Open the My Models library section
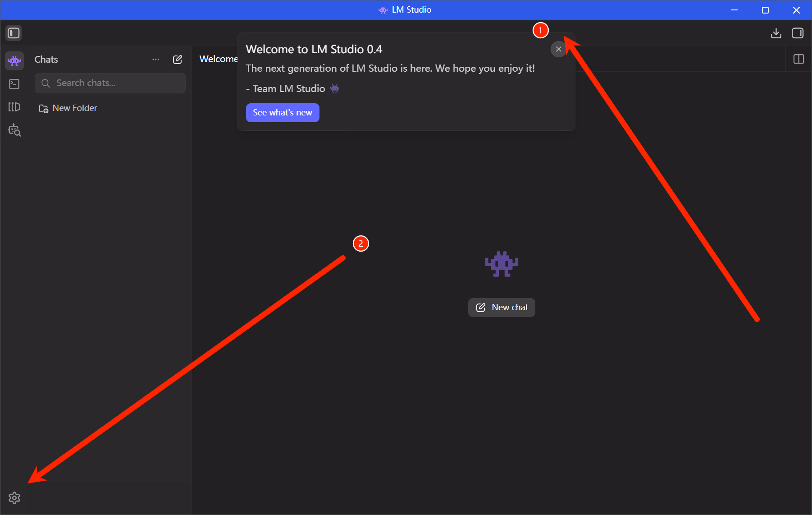The width and height of the screenshot is (812, 515). [14, 107]
